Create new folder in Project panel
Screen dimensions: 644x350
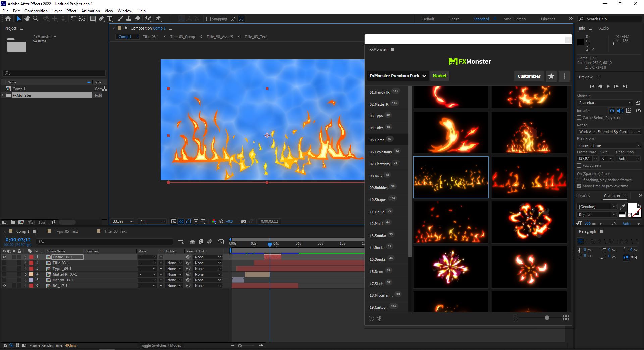point(13,222)
